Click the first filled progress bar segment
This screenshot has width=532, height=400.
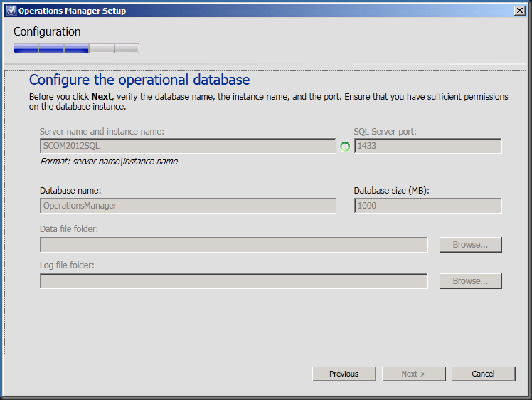point(26,48)
